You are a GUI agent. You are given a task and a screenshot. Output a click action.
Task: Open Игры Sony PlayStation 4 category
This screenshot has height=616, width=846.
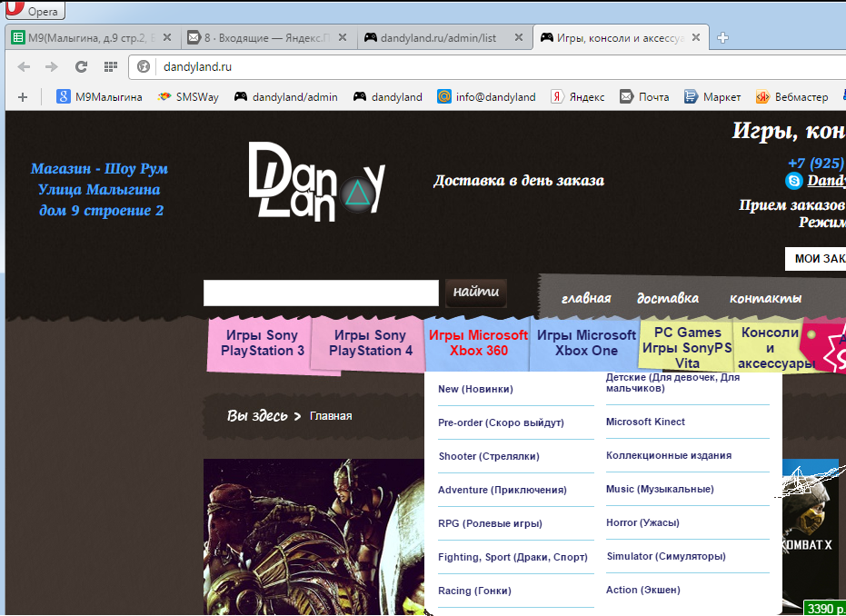[370, 343]
